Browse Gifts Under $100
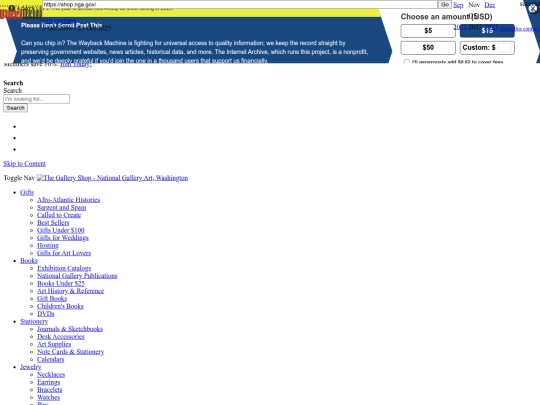This screenshot has height=405, width=540. pyautogui.click(x=61, y=230)
